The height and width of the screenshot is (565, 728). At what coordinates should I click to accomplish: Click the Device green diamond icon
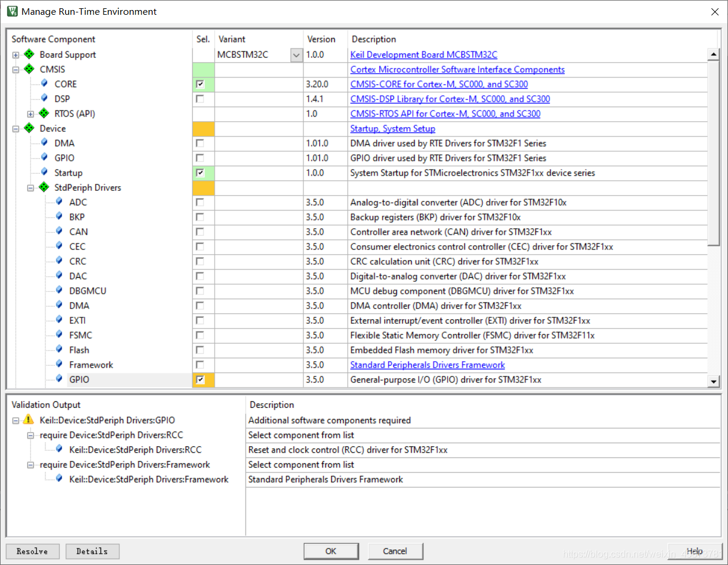[30, 128]
